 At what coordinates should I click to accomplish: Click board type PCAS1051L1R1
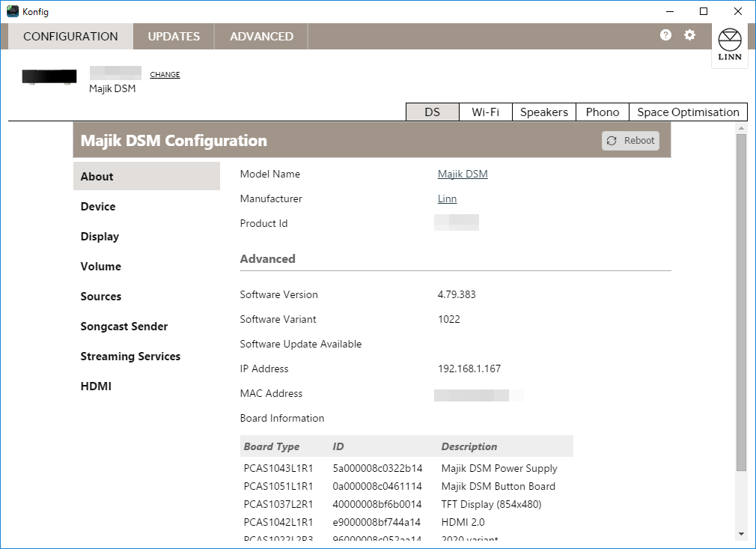click(x=278, y=486)
